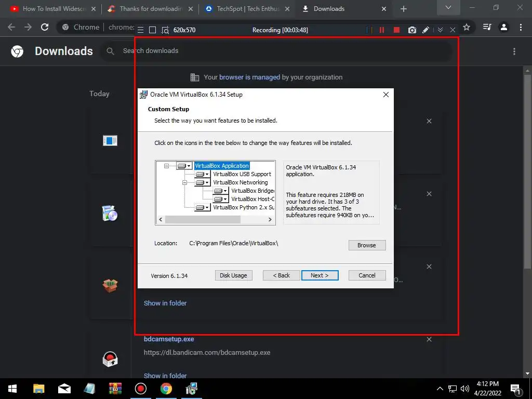Open the Windows Start menu

coord(12,389)
